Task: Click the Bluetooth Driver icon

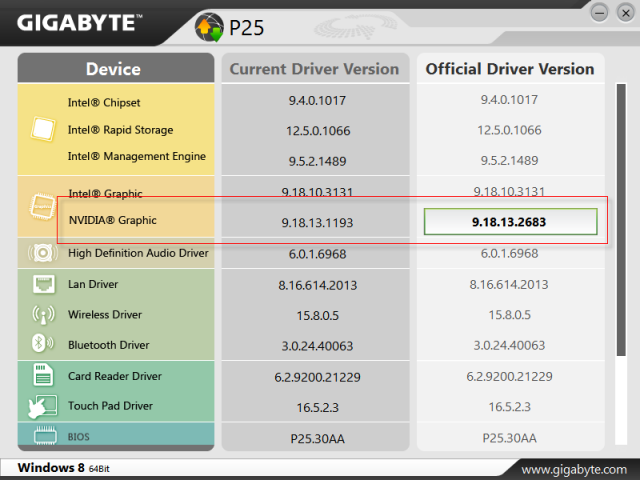Action: click(42, 343)
